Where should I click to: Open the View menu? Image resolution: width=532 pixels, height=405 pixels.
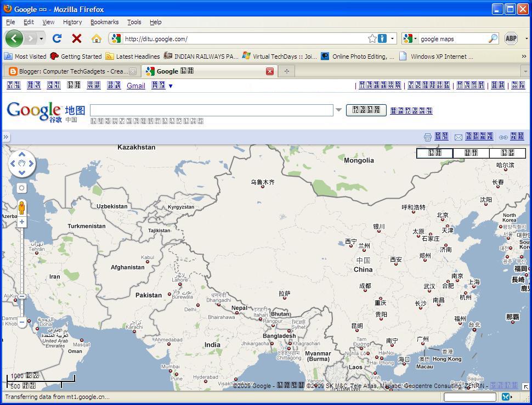tap(48, 22)
